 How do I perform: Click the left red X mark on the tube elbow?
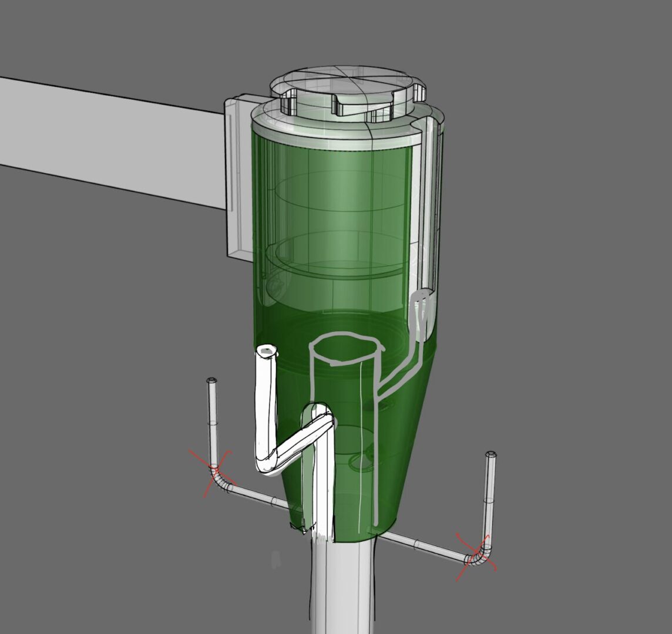click(x=213, y=470)
